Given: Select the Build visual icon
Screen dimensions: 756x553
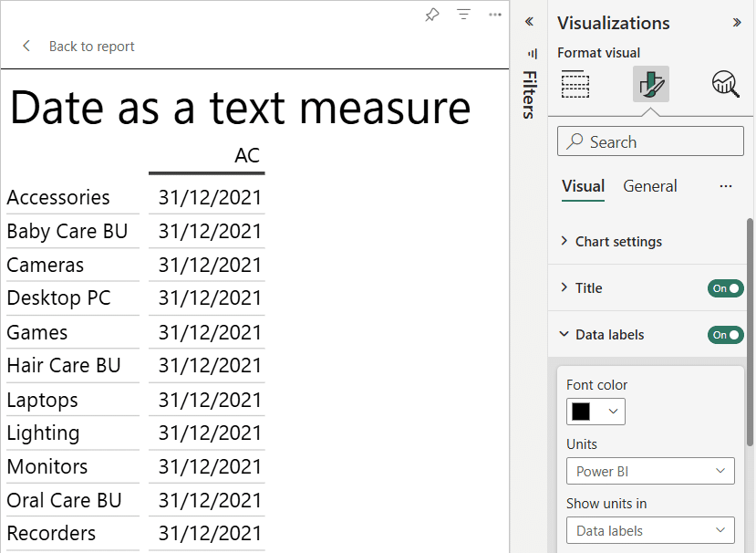Looking at the screenshot, I should click(x=575, y=85).
